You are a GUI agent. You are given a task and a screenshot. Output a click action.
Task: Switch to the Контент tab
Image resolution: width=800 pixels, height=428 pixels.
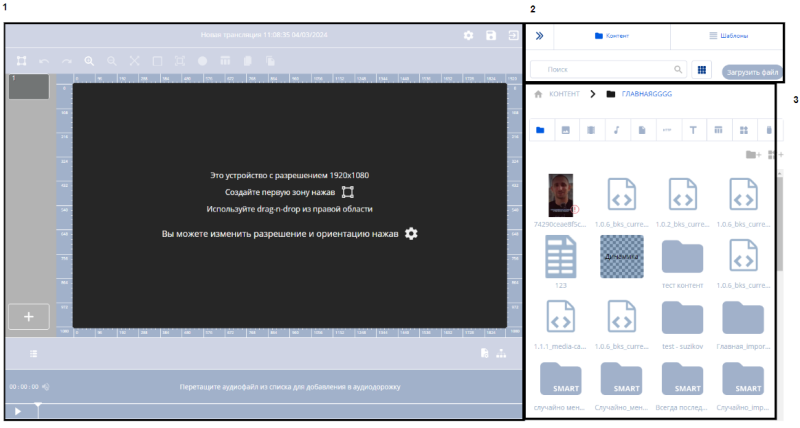click(611, 36)
